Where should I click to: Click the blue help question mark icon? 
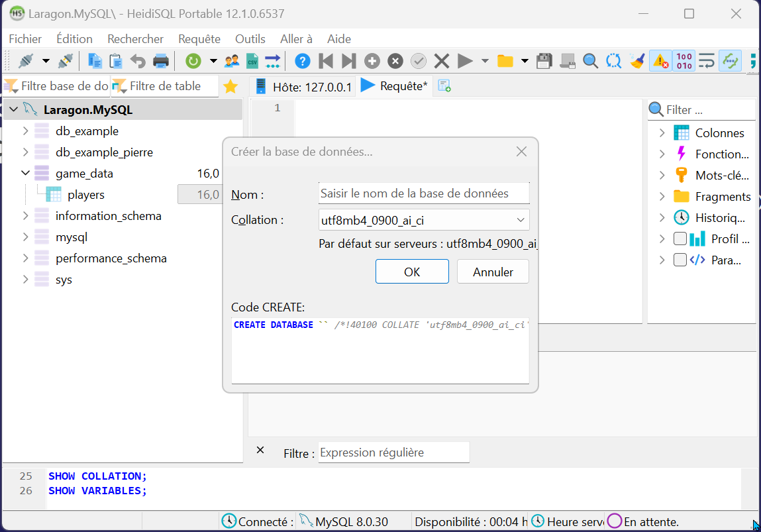point(302,62)
